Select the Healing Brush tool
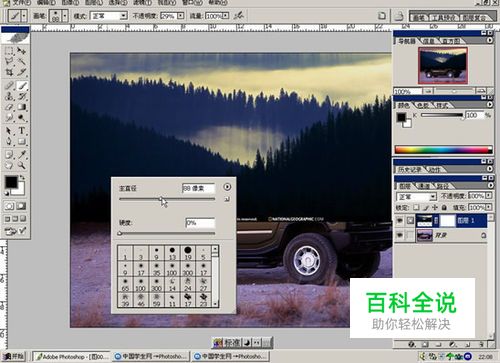500x363 pixels. (9, 86)
